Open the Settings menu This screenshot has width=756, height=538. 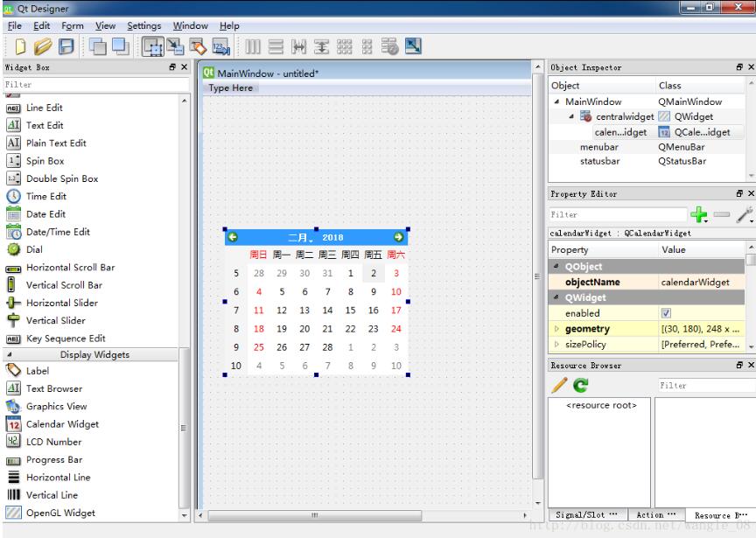click(143, 25)
